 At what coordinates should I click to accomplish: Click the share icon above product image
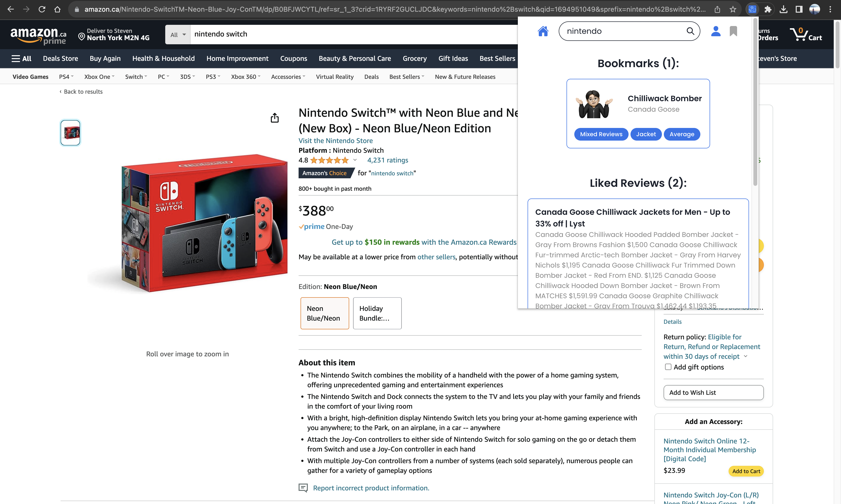pos(274,118)
